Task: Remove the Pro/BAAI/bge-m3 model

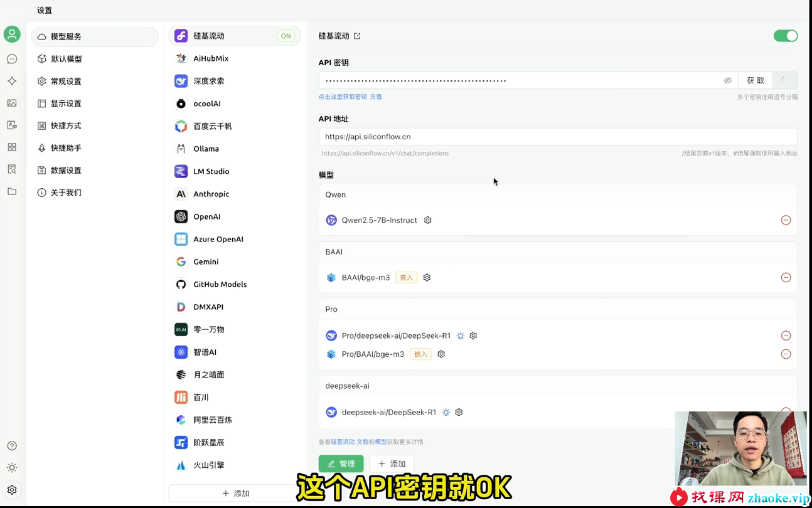Action: point(786,354)
